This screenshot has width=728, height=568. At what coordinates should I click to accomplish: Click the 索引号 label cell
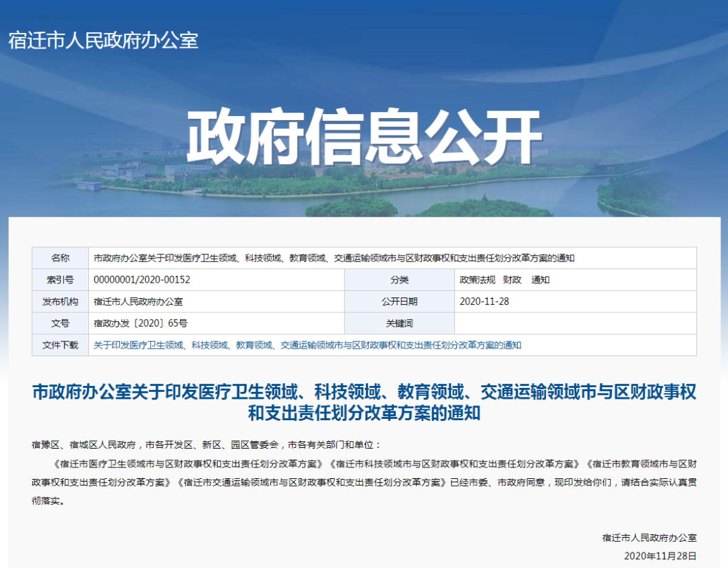click(61, 280)
